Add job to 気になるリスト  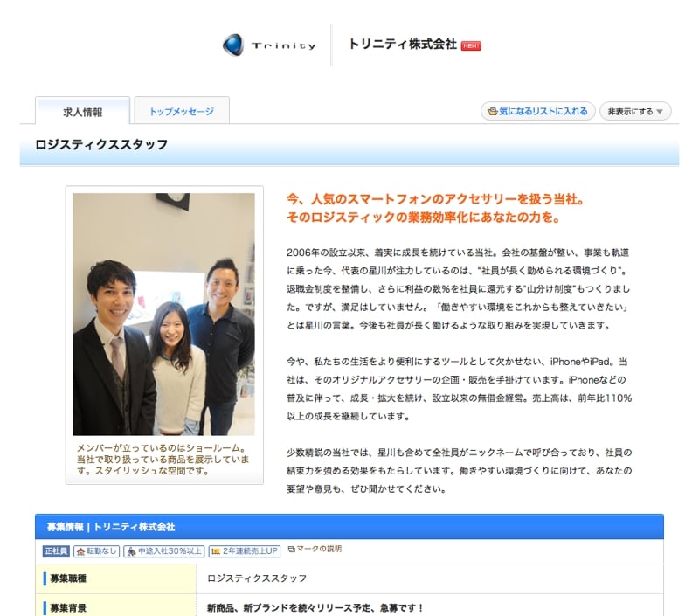point(538,112)
